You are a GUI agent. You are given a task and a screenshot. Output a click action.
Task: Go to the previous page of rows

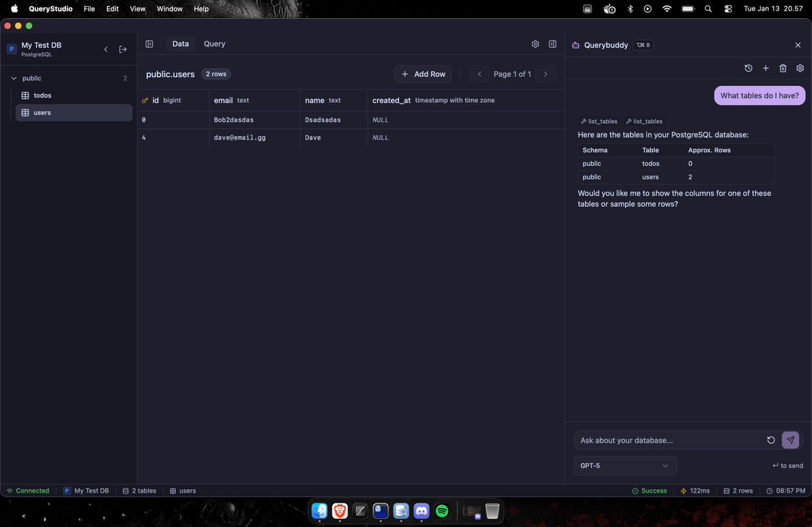point(479,74)
